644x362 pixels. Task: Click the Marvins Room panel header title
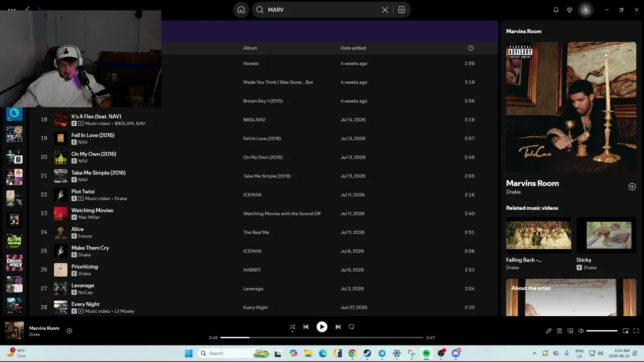[524, 31]
